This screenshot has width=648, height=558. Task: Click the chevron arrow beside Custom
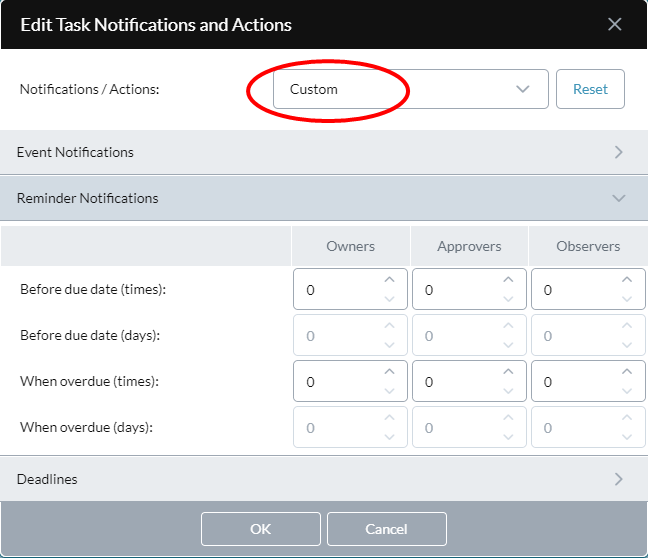tap(523, 89)
